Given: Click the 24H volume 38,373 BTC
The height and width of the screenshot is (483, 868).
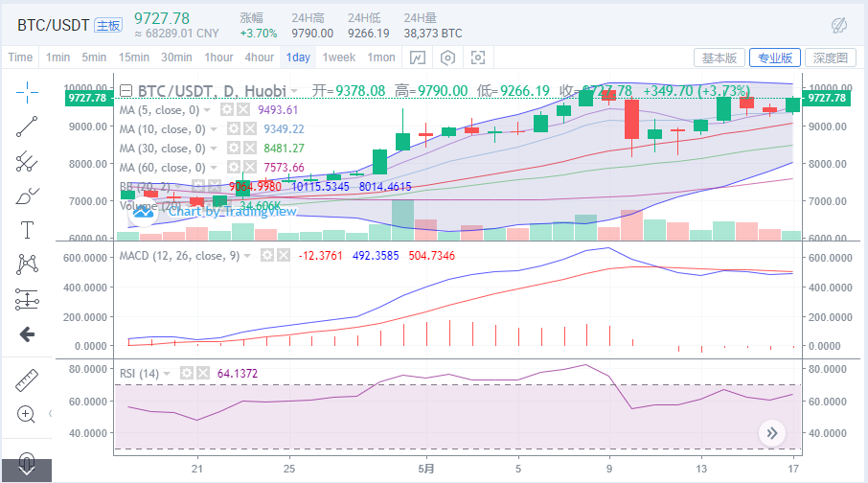Looking at the screenshot, I should (x=433, y=34).
